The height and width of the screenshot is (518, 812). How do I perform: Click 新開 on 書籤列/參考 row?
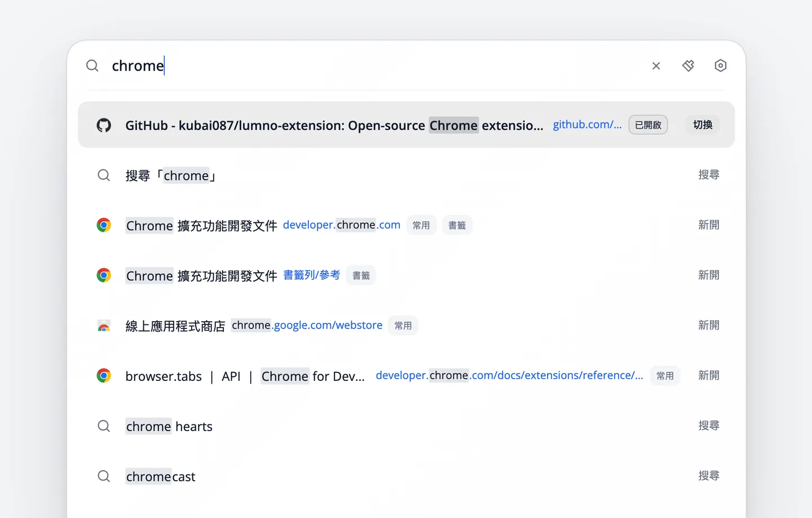point(709,275)
